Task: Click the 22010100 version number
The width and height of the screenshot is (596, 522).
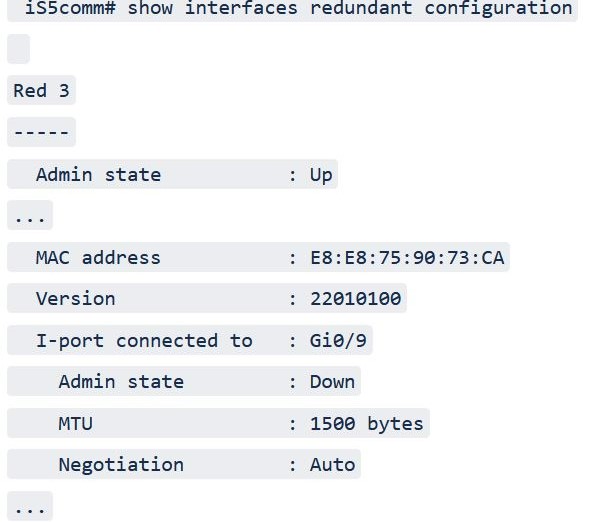Action: 355,299
